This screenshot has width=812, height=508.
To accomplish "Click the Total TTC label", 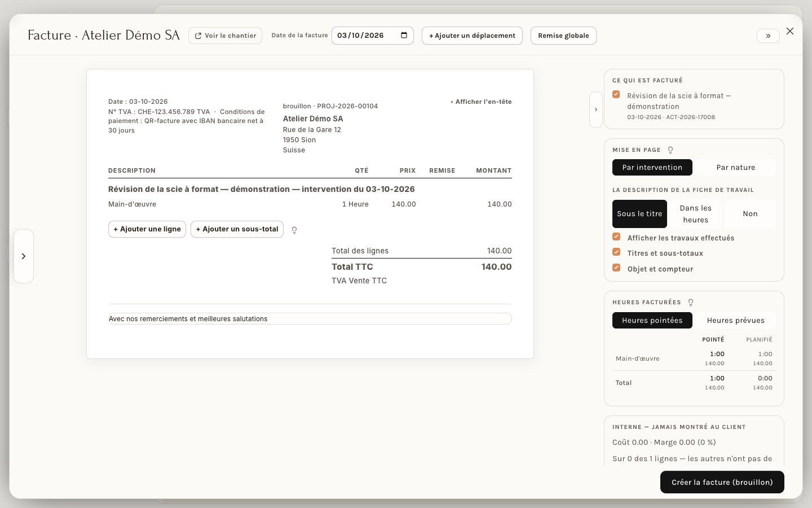I will click(352, 267).
